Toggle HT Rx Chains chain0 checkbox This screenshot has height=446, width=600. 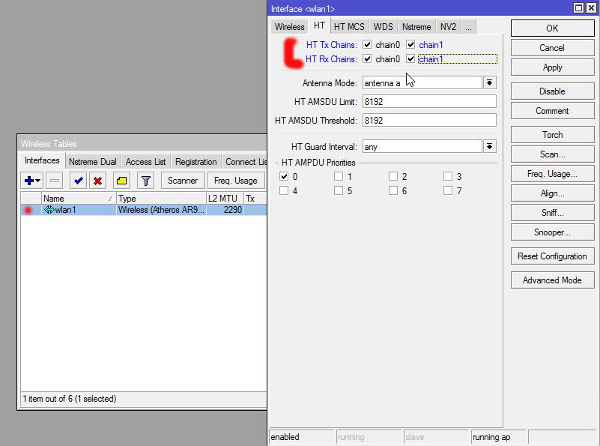click(x=367, y=59)
